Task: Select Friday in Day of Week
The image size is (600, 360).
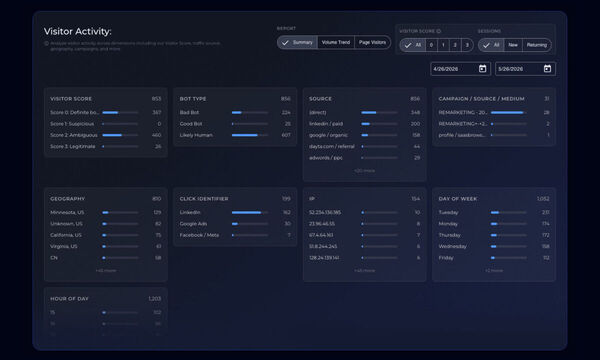Action: 494,258
